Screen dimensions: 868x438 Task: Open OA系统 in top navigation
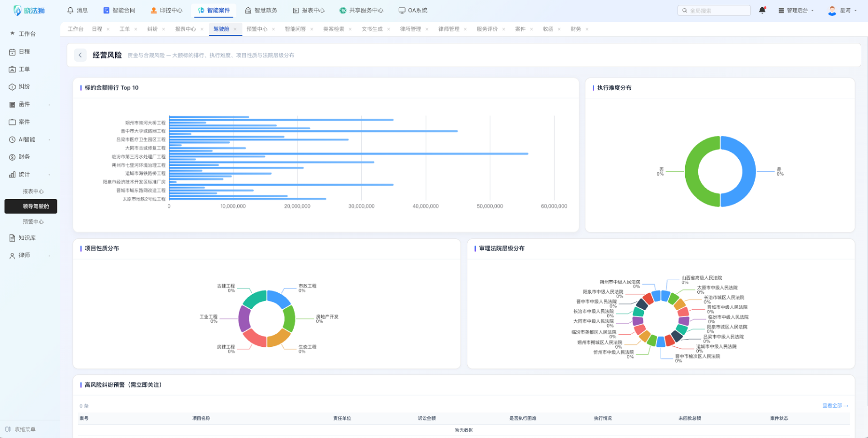coord(413,10)
